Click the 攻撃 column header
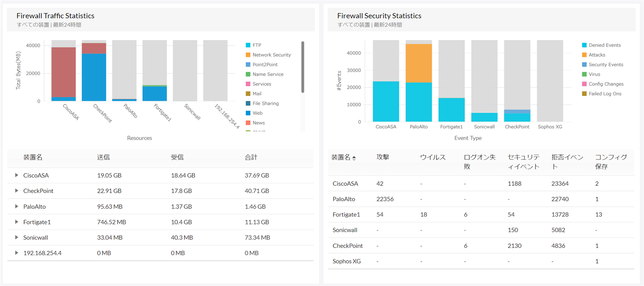This screenshot has width=644, height=286. [383, 157]
